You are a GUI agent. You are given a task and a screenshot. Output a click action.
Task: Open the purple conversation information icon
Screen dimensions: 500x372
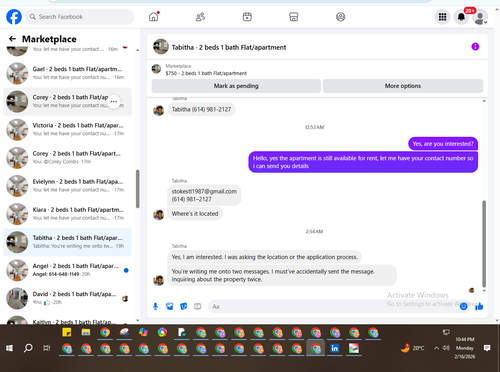475,47
